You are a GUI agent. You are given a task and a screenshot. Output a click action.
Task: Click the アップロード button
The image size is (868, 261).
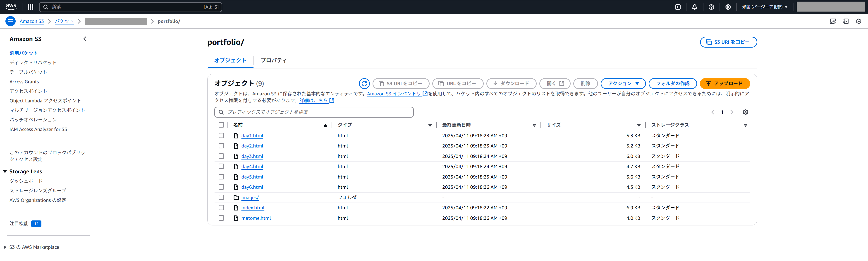[x=725, y=83]
